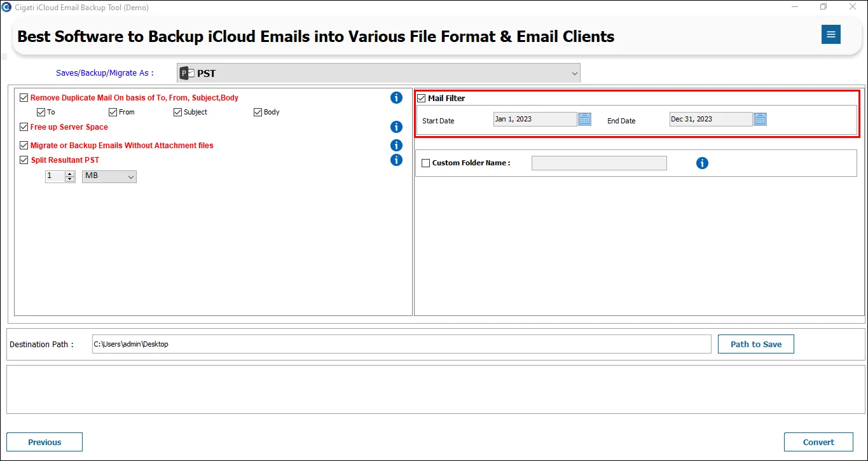Click the Previous button

click(45, 442)
